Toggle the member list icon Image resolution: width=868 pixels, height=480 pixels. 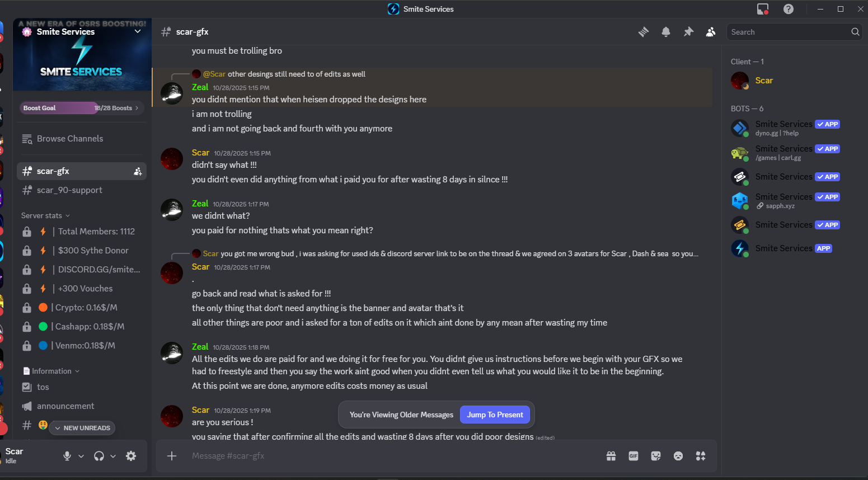711,32
